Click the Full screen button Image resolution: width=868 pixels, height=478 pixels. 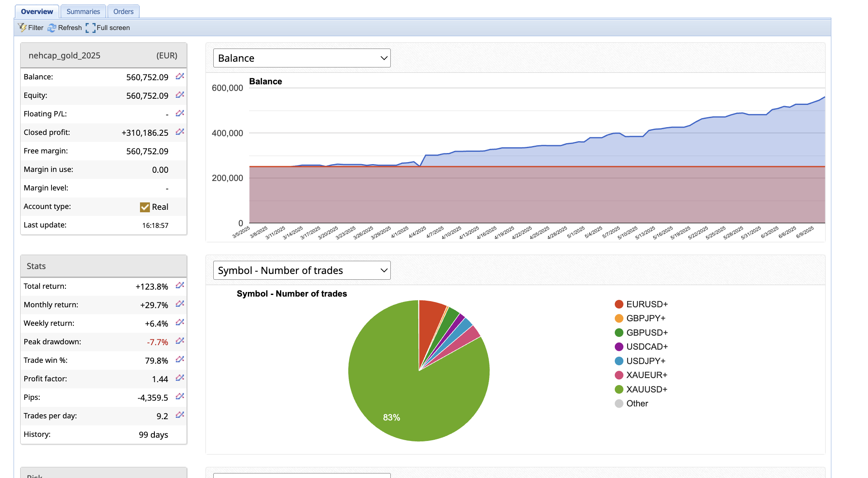(x=108, y=28)
